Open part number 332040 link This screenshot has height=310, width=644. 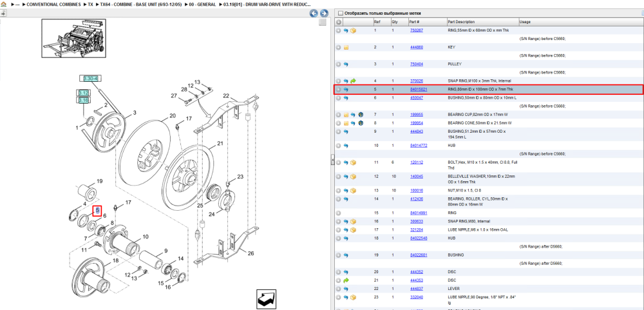[x=417, y=297]
